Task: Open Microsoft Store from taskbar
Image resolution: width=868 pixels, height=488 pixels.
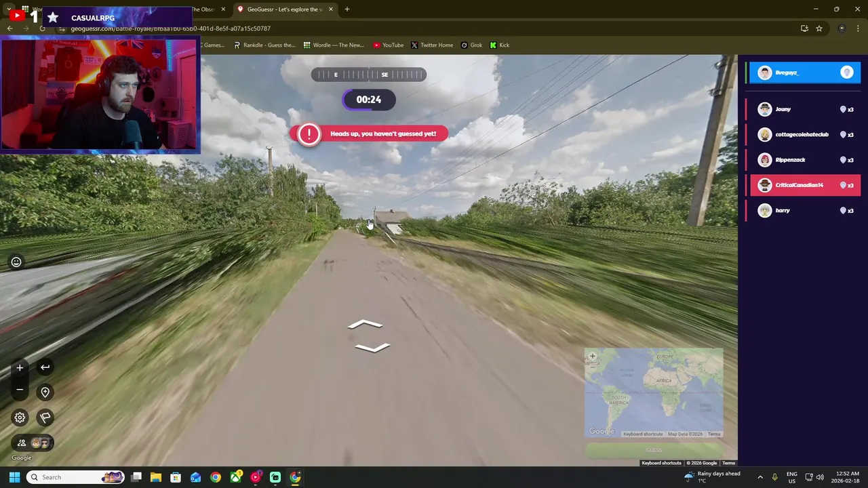Action: click(176, 477)
